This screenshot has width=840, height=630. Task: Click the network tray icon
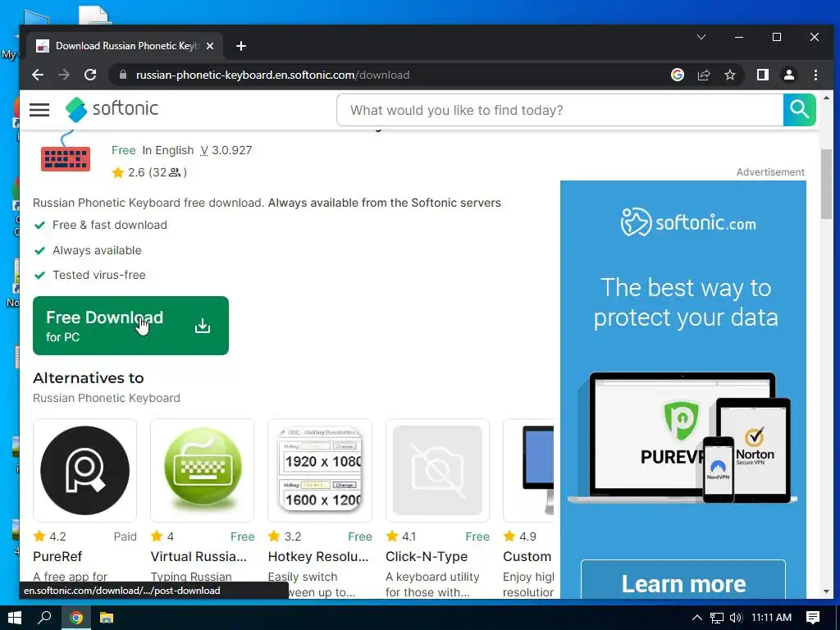(x=717, y=618)
